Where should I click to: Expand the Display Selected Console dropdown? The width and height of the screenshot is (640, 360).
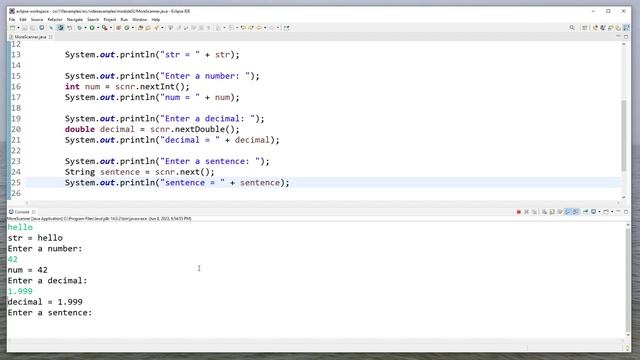pos(599,212)
